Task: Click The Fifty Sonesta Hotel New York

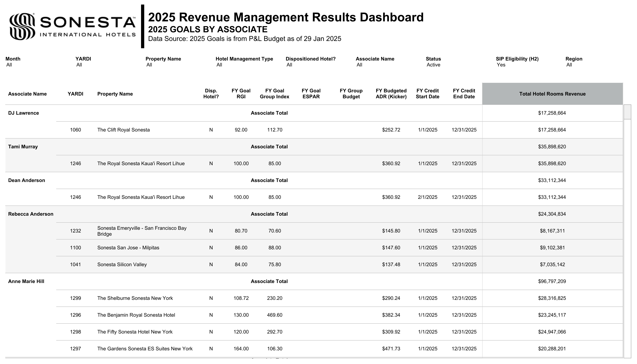Action: pos(135,332)
